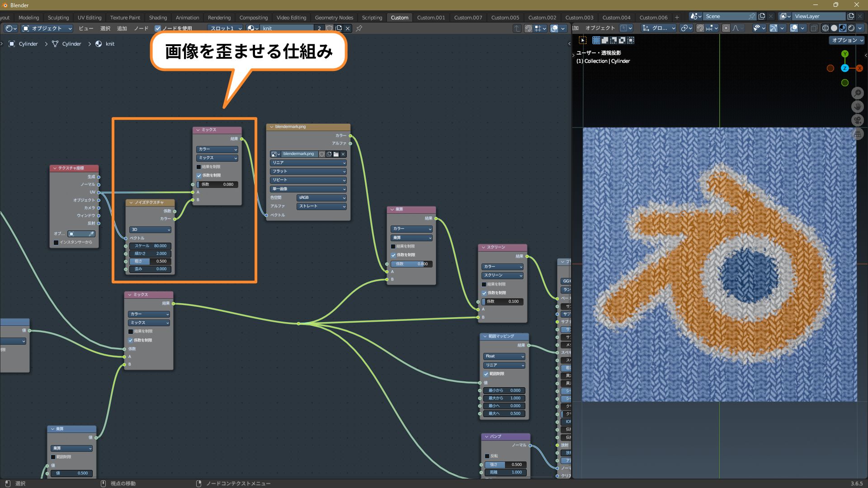The height and width of the screenshot is (488, 868).
Task: Click the pan view hand icon
Action: tap(857, 107)
